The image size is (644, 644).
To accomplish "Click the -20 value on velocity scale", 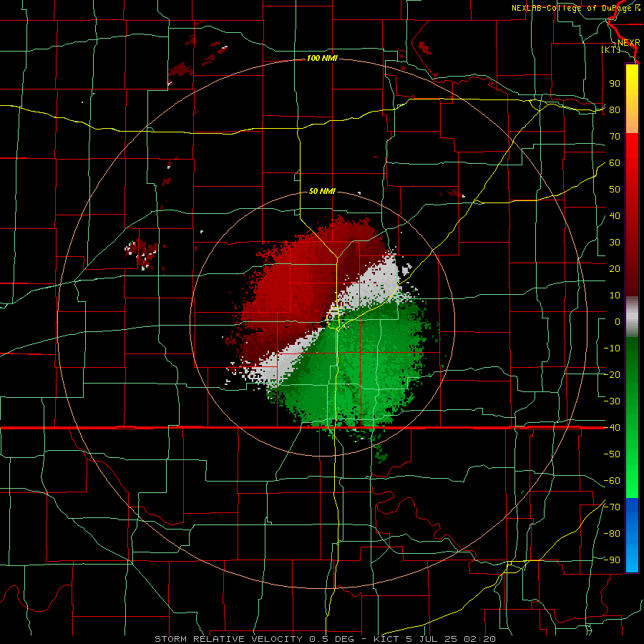I will tap(612, 375).
